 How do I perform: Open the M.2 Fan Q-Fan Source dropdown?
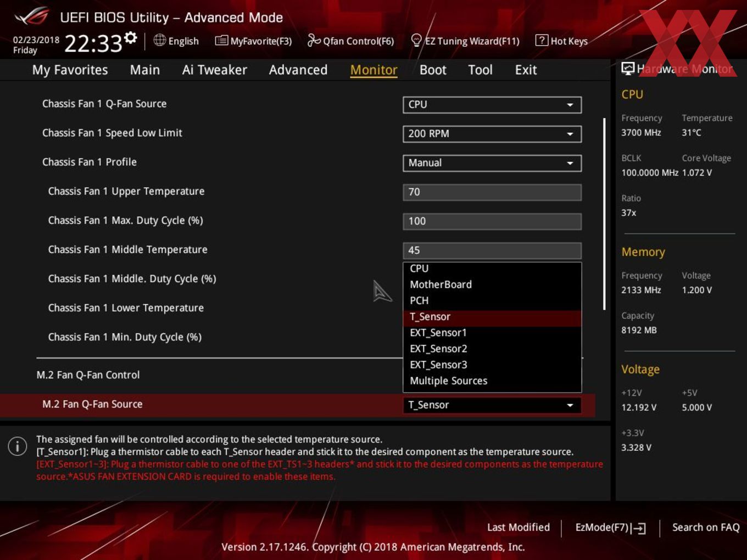tap(492, 405)
